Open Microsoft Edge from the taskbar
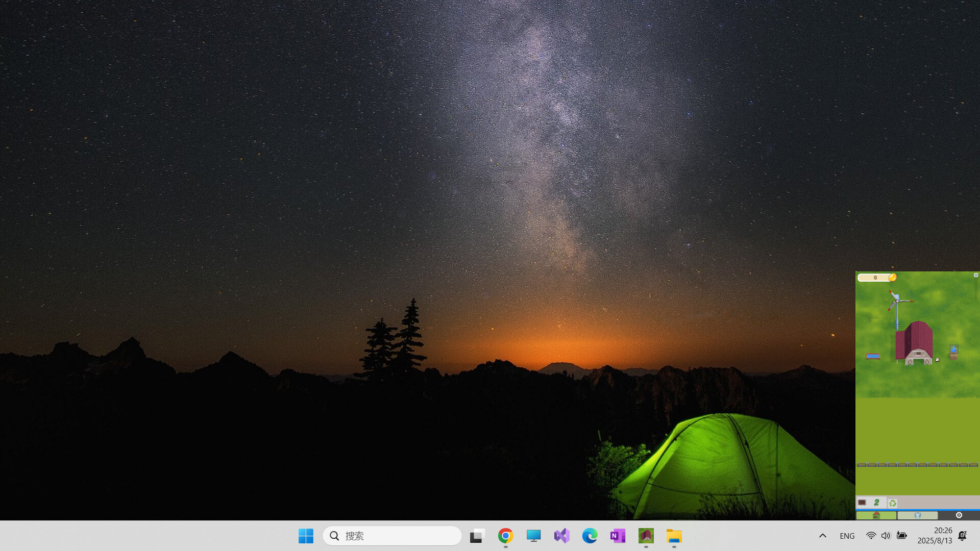 click(x=590, y=536)
